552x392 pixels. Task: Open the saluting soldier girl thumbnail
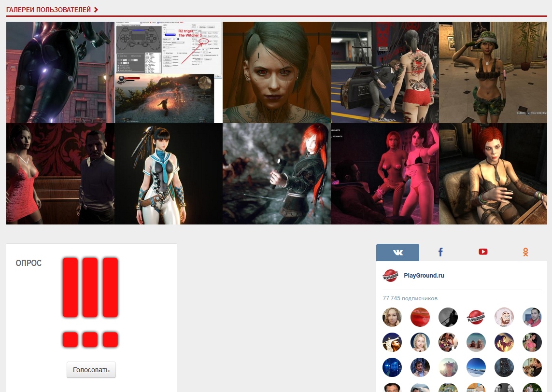coord(493,72)
